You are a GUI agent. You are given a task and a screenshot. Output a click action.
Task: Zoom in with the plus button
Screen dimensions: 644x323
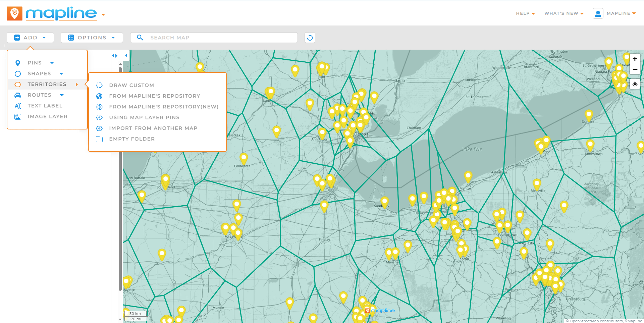pyautogui.click(x=635, y=59)
